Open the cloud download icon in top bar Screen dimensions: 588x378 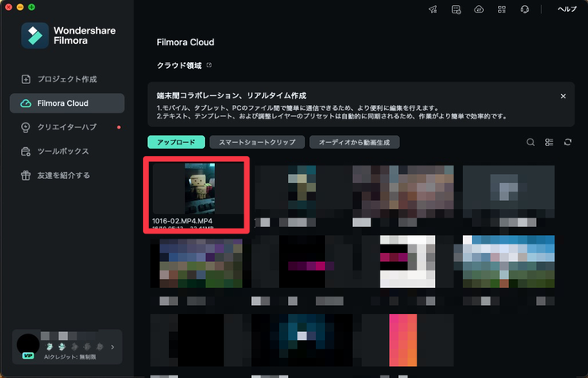479,9
